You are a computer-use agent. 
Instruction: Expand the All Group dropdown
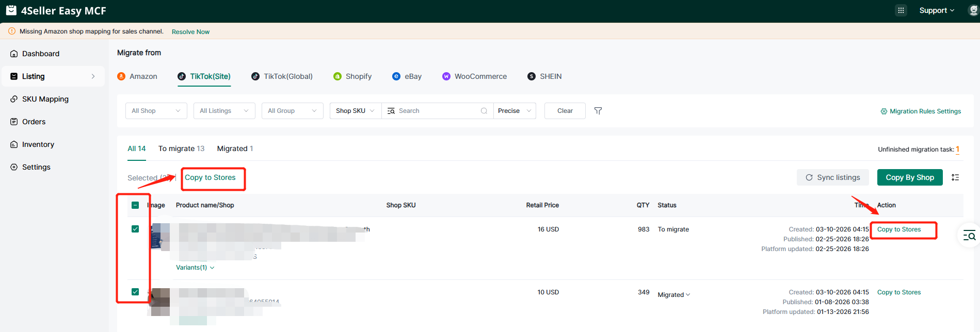pyautogui.click(x=292, y=111)
